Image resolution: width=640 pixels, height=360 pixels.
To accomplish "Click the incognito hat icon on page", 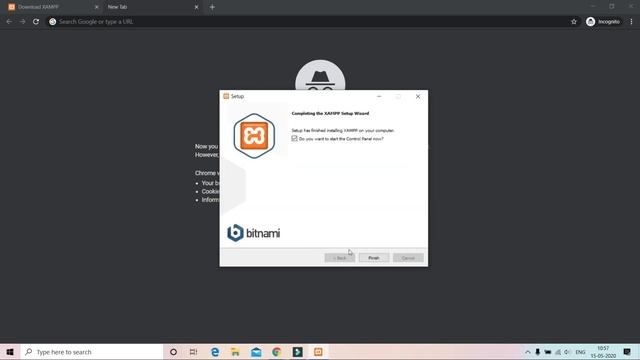I will point(320,76).
